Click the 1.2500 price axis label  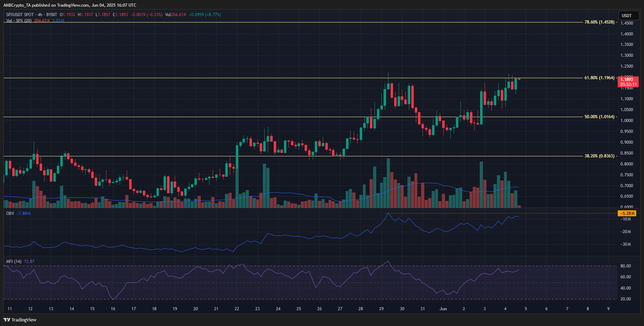627,66
